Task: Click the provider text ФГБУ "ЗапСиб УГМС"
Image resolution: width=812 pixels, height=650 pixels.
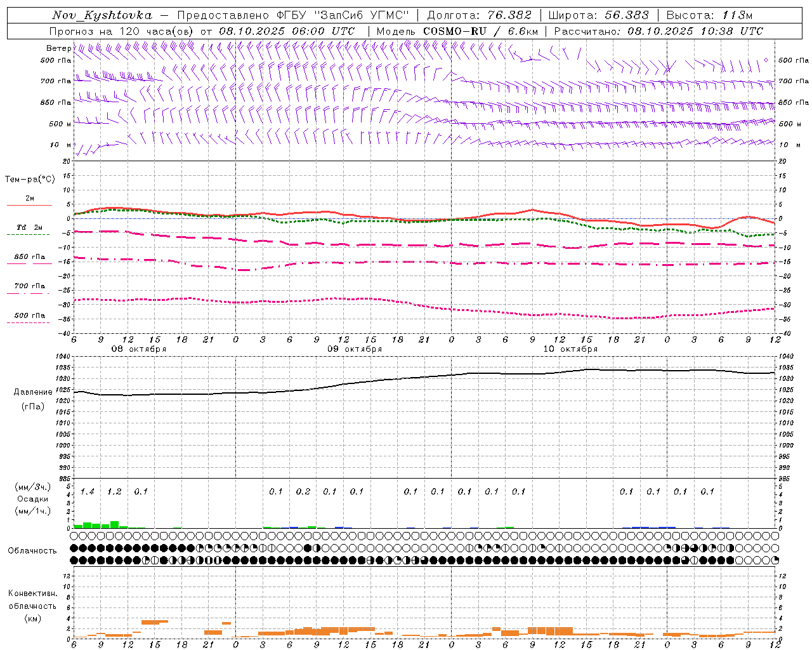Action: coord(343,15)
